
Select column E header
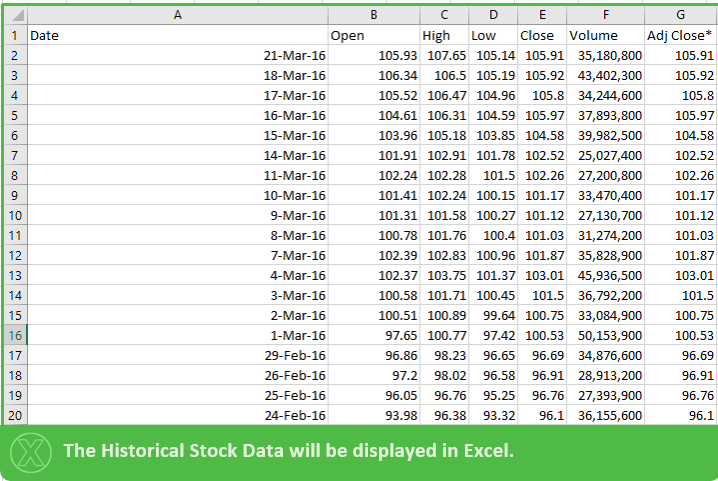click(x=542, y=15)
